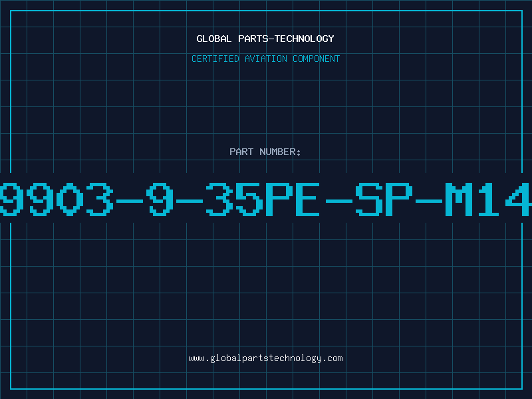
Task: Click the word TECHNOLOGY in the header
Action: (x=305, y=39)
